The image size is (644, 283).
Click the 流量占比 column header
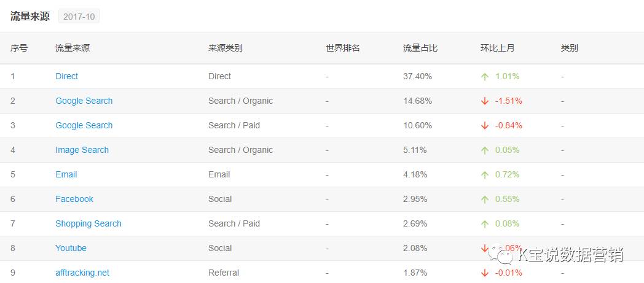point(420,48)
